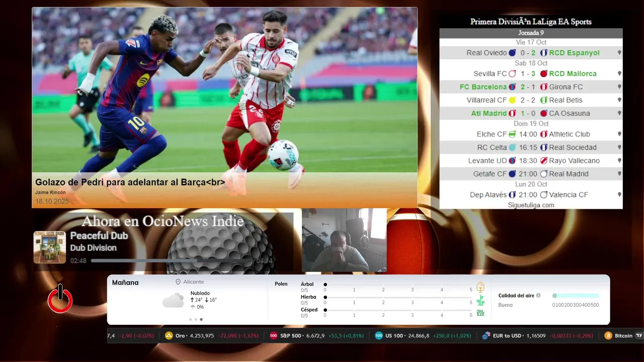Click the EUR to USD flag icon
Image resolution: width=644 pixels, height=362 pixels.
click(x=486, y=335)
